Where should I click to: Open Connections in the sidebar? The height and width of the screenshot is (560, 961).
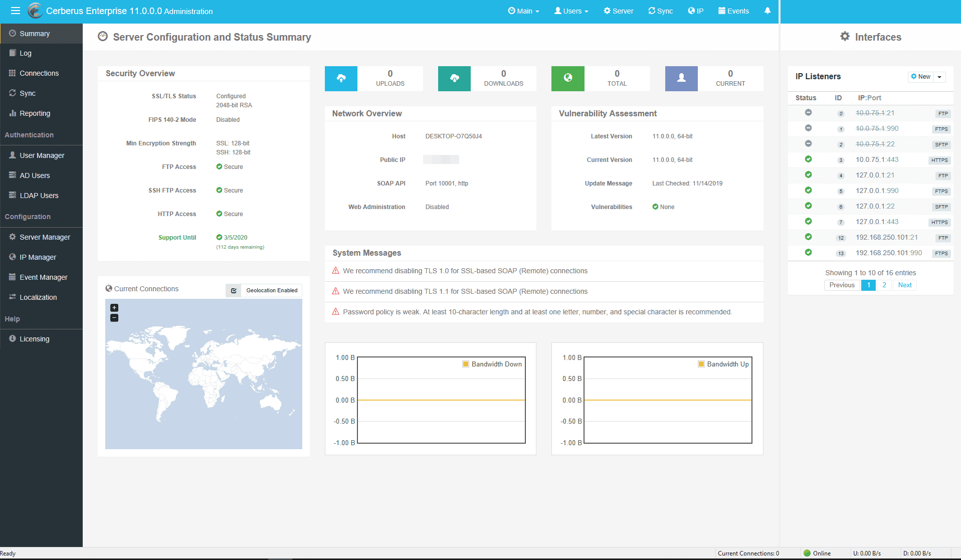[x=41, y=73]
